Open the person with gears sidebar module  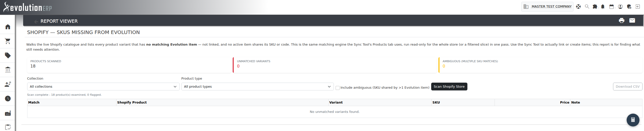(x=8, y=84)
